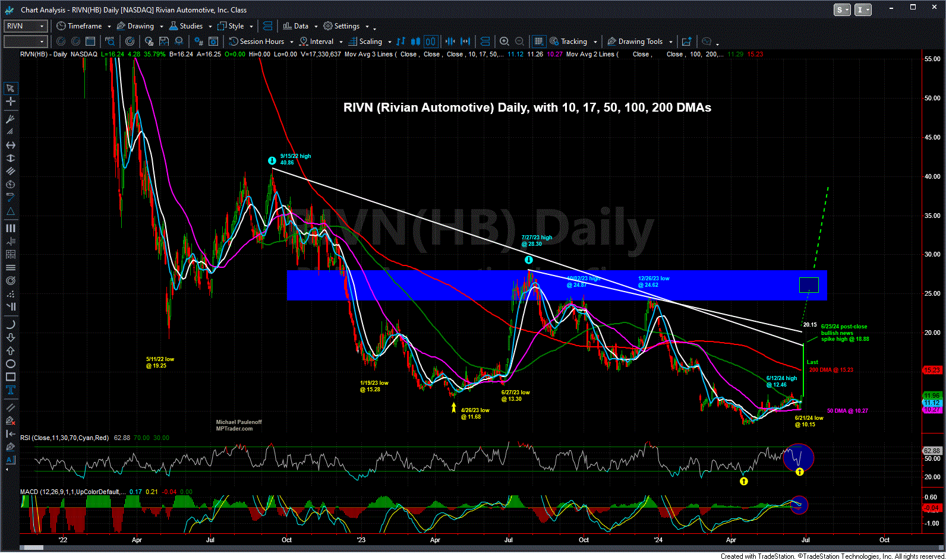This screenshot has height=560, width=946.
Task: Click the MACD study label text
Action: click(x=73, y=492)
